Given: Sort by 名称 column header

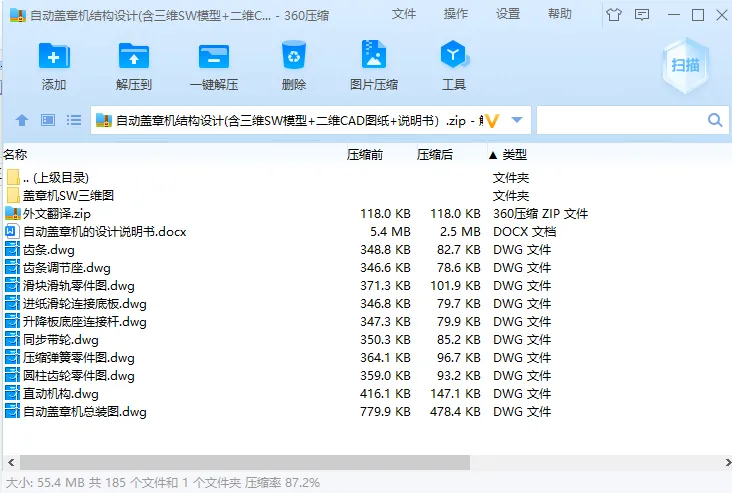Looking at the screenshot, I should 15,155.
